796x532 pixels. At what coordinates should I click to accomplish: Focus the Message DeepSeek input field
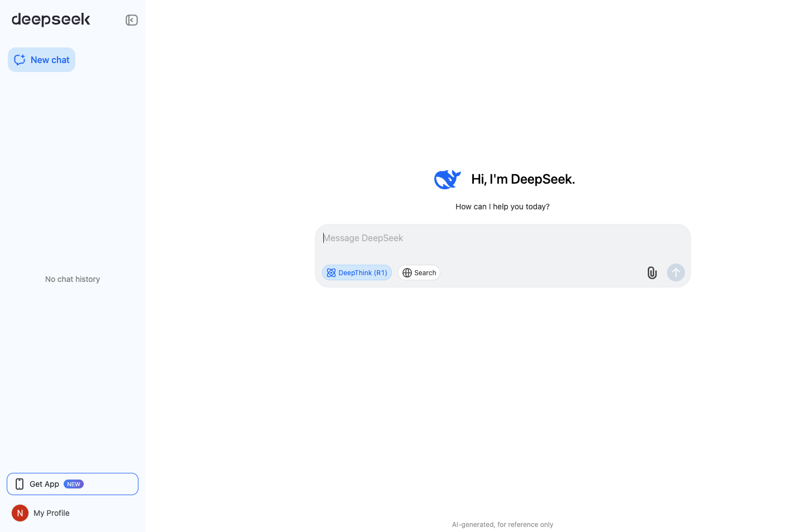(502, 238)
